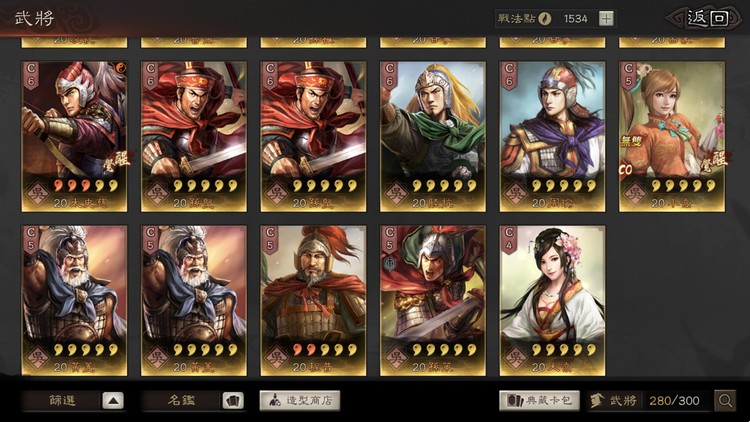Click the 吳 faction emblem on 周瑜 card
The width and height of the screenshot is (750, 422).
(x=516, y=193)
